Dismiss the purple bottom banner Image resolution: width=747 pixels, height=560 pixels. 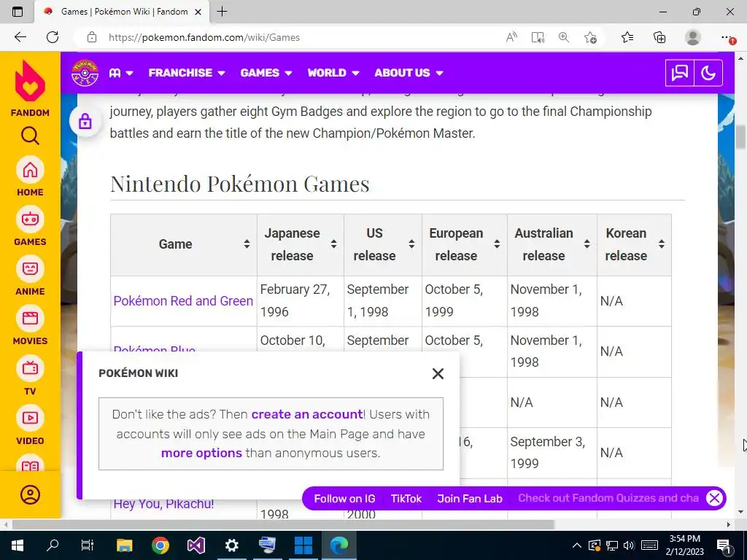pos(714,498)
